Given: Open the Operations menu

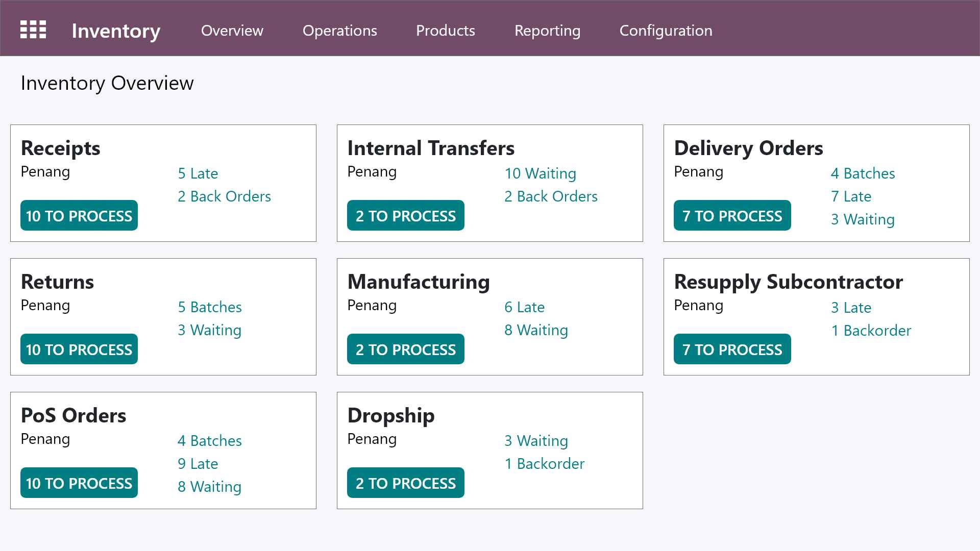Looking at the screenshot, I should coord(340,31).
